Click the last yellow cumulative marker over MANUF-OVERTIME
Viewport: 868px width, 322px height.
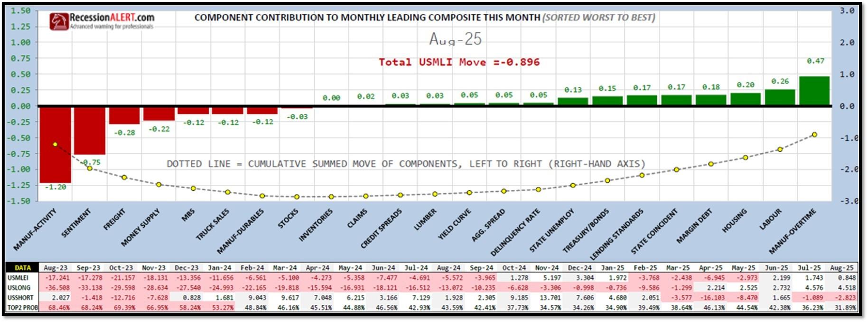coord(814,135)
